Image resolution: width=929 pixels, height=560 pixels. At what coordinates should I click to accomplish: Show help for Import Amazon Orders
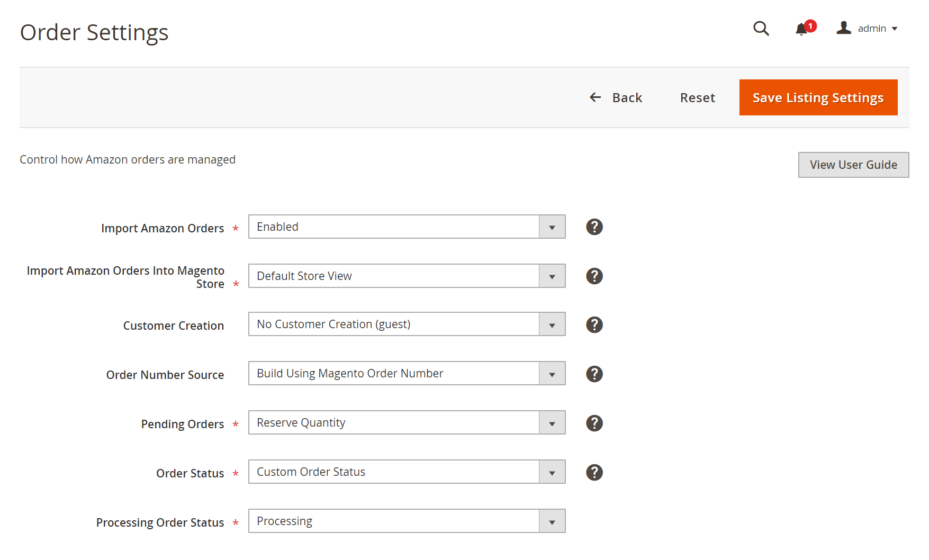point(594,227)
